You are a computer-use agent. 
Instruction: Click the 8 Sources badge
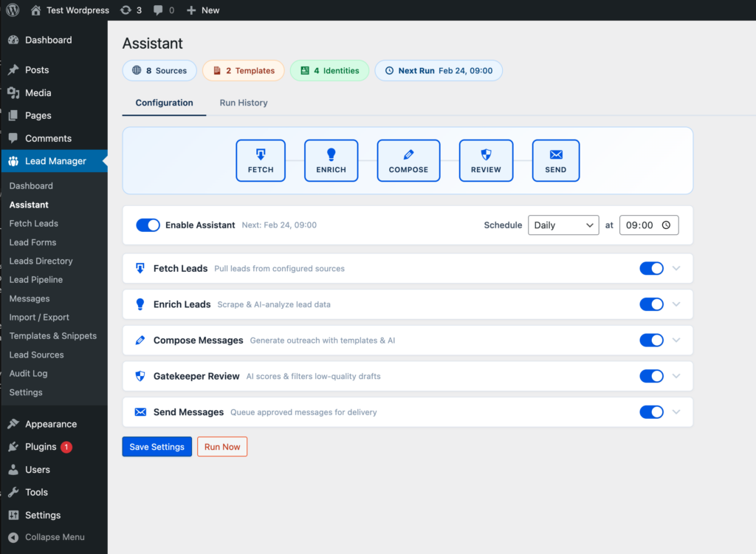(x=159, y=71)
